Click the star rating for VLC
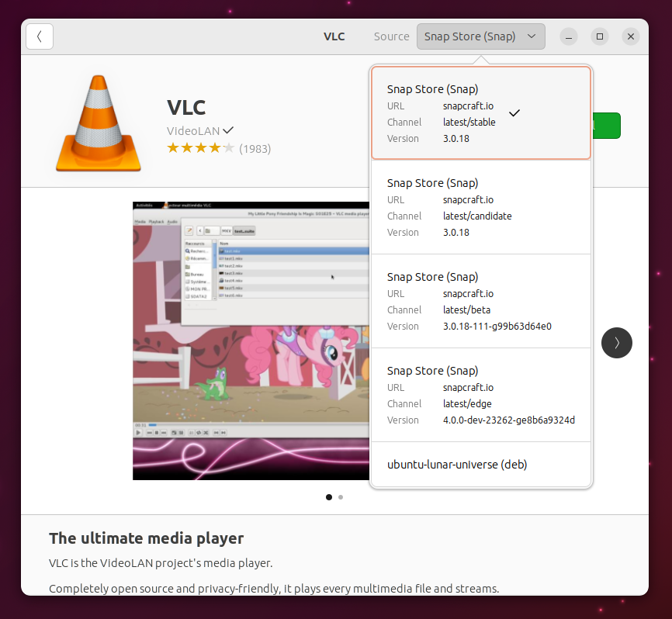The image size is (672, 619). tap(200, 148)
